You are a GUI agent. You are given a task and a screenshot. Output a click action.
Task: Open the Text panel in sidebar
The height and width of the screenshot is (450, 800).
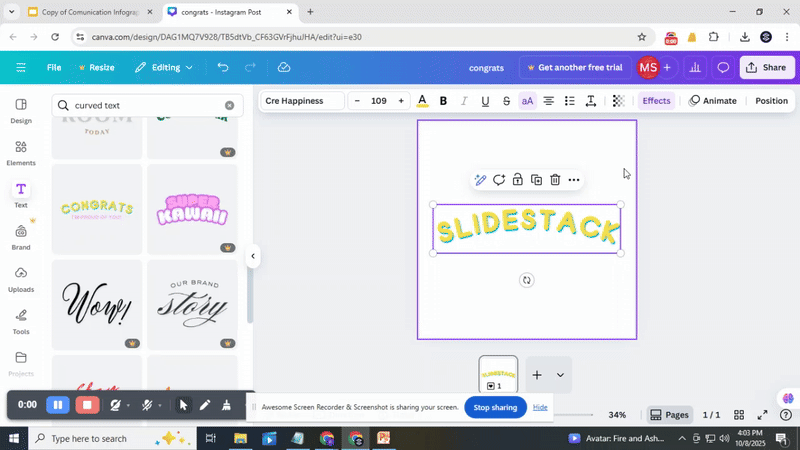21,194
